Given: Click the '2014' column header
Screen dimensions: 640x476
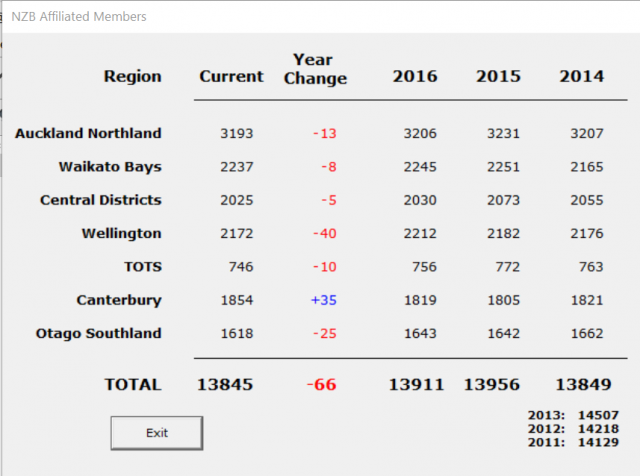Looking at the screenshot, I should [582, 76].
